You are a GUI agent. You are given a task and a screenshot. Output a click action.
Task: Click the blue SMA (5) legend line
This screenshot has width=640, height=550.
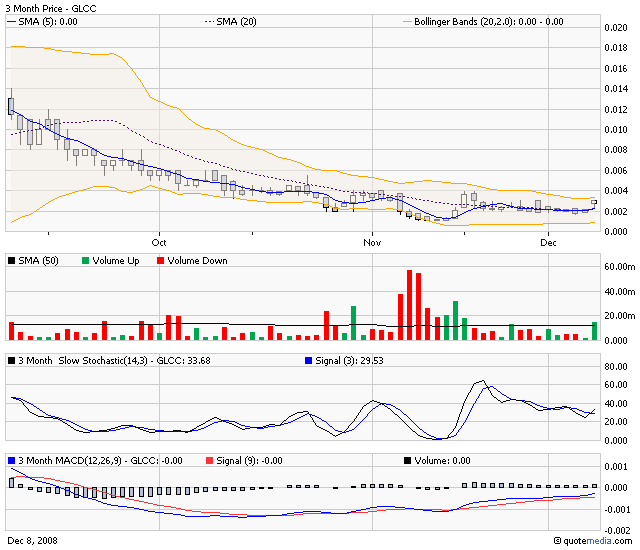click(11, 20)
